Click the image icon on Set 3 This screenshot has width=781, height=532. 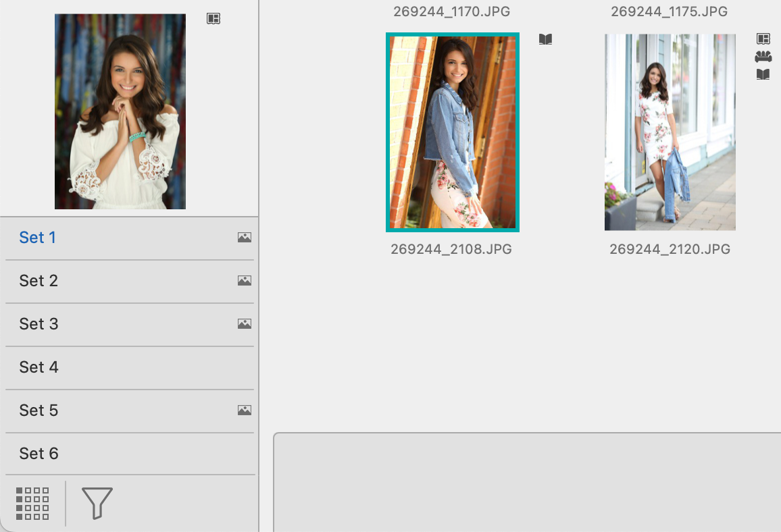244,324
